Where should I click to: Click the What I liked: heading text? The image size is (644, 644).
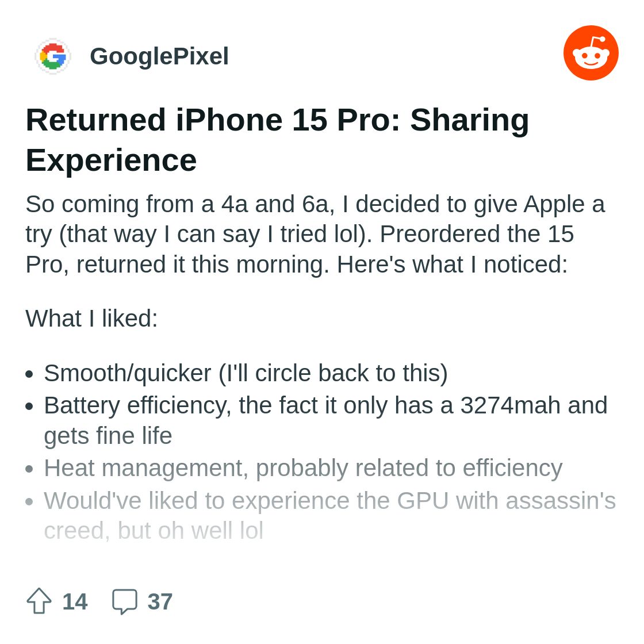(x=91, y=319)
